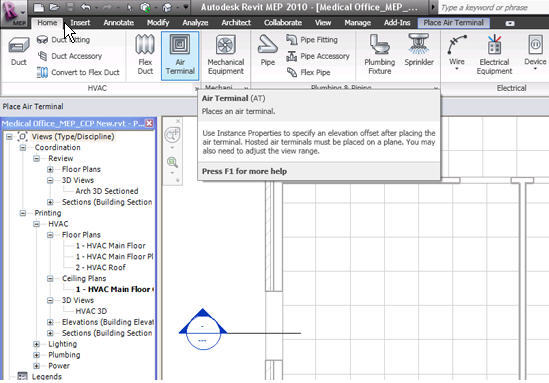This screenshot has width=549, height=383.
Task: Select the elevation marker symbol in drawing
Action: pyautogui.click(x=203, y=329)
